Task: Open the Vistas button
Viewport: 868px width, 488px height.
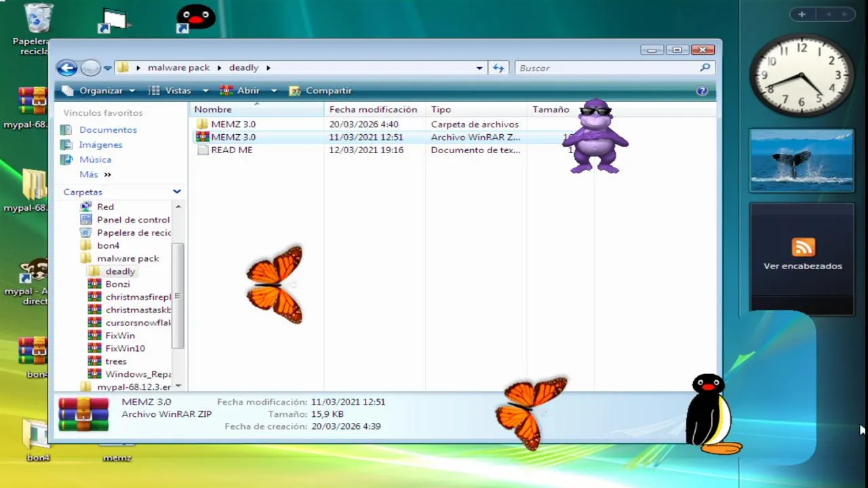Action: pyautogui.click(x=171, y=91)
